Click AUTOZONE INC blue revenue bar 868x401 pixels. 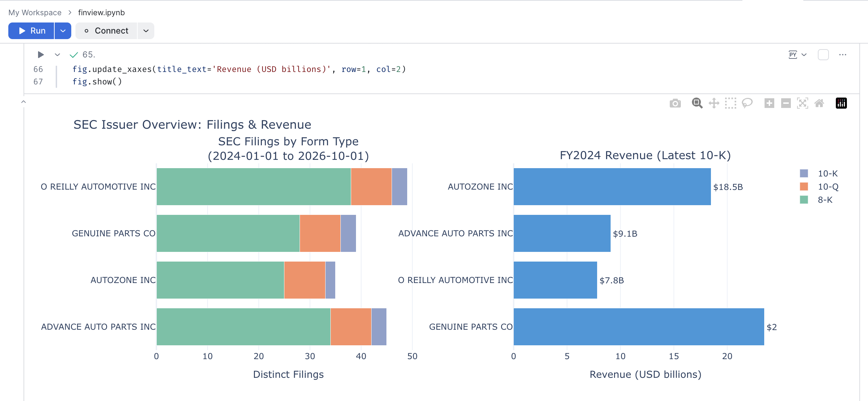pyautogui.click(x=612, y=186)
